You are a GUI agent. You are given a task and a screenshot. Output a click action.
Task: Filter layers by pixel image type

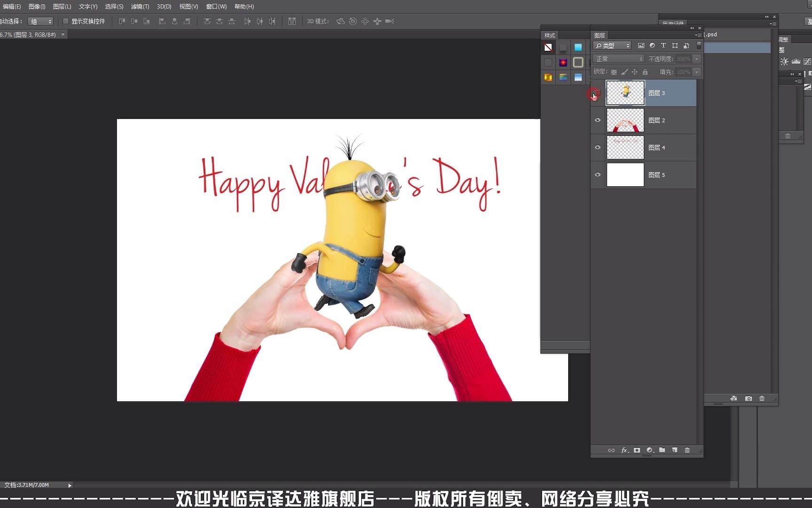point(641,46)
